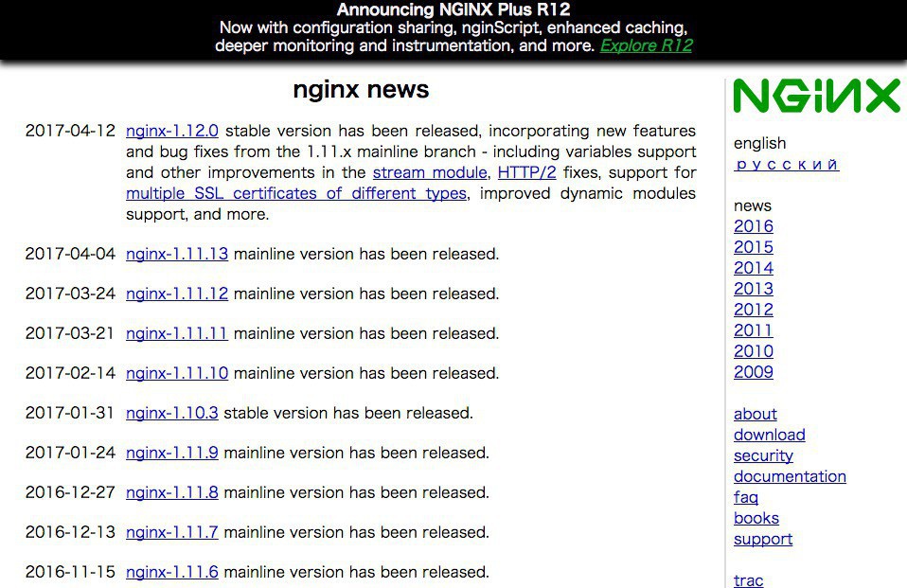Click the 'Announcing NGINX Plus R12' banner title

[453, 9]
